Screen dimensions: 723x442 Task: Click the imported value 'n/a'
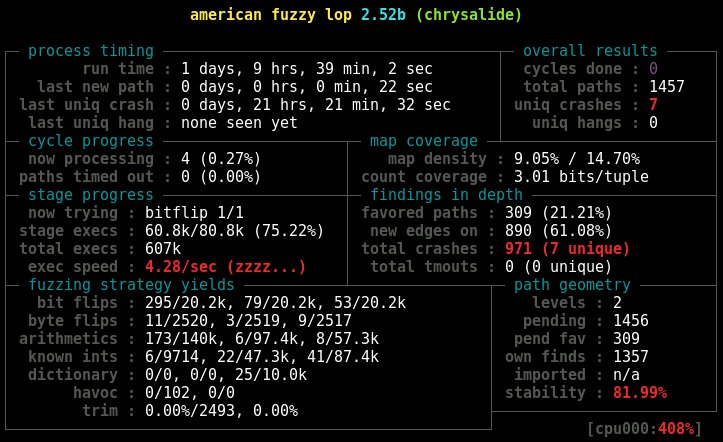click(626, 374)
